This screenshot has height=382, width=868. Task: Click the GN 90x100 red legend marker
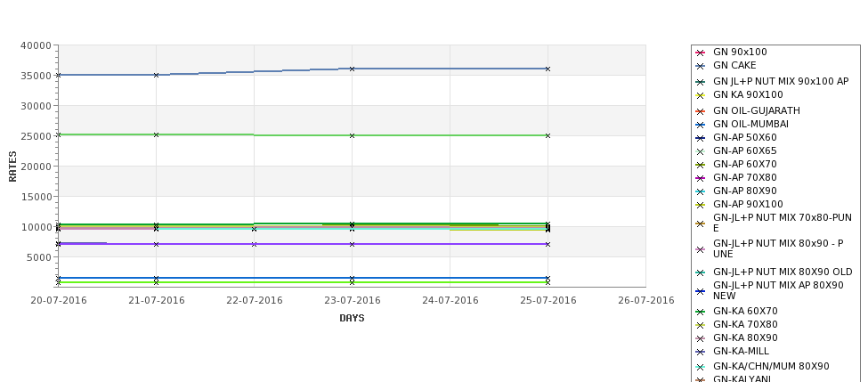pyautogui.click(x=700, y=53)
